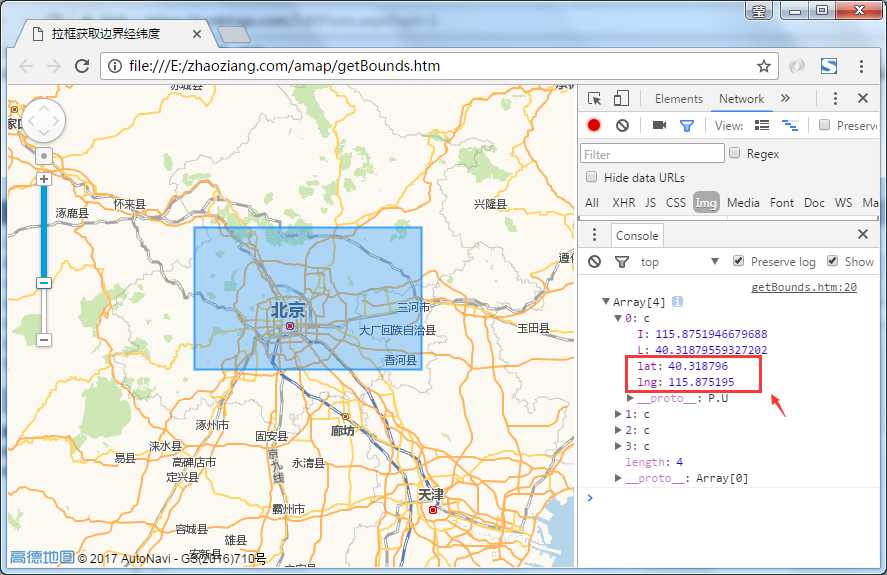Close the Console drawer
The height and width of the screenshot is (575, 887).
click(863, 234)
